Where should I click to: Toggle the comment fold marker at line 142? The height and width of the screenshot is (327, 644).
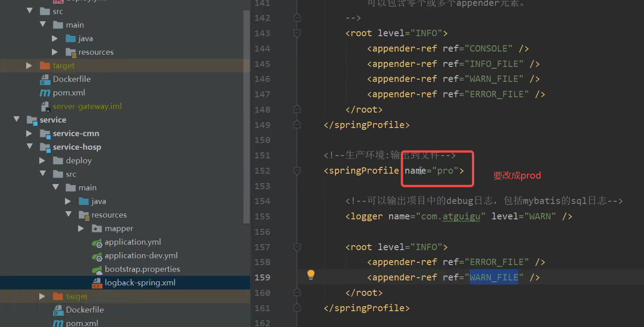[x=297, y=18]
